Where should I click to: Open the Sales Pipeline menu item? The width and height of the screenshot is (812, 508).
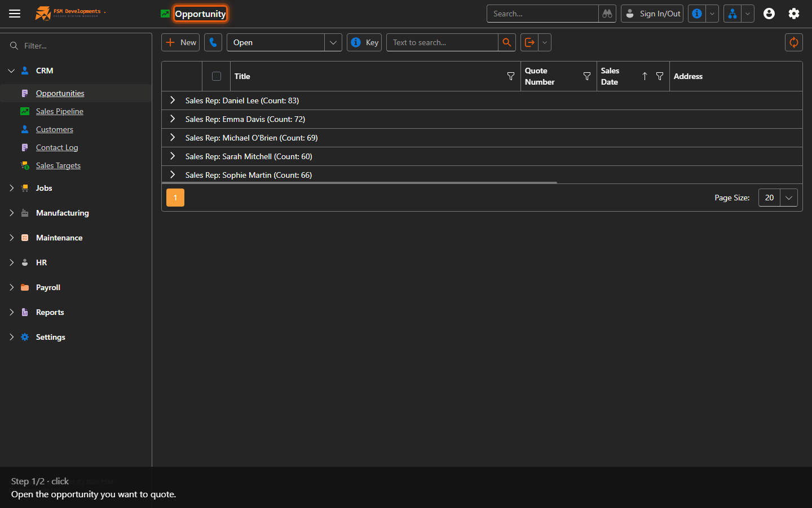point(59,111)
